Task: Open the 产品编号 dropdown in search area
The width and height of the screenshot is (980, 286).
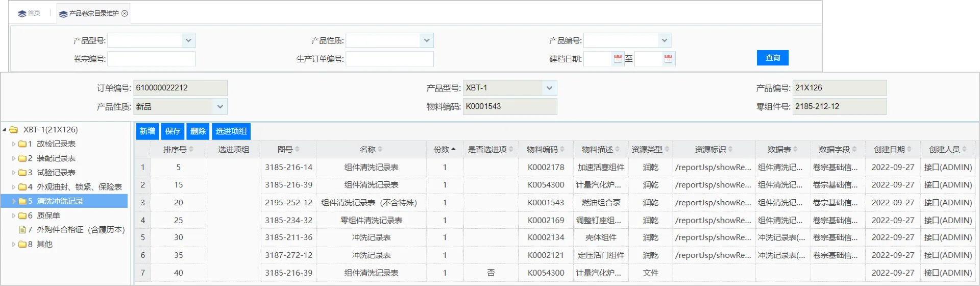Action: [x=664, y=40]
